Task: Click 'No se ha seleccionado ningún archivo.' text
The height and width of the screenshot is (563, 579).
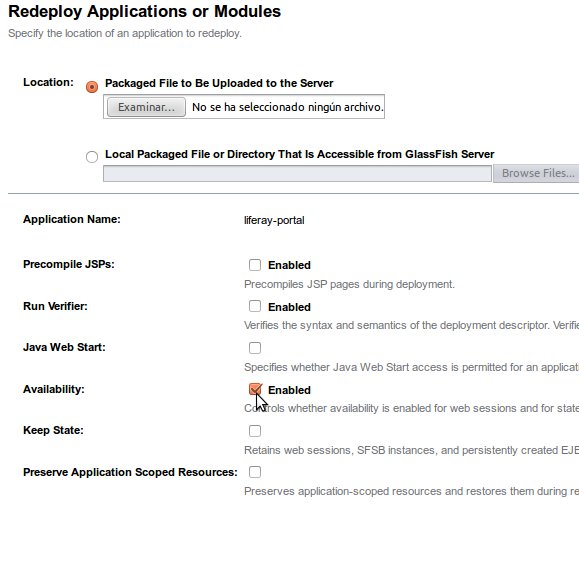Action: pos(288,107)
